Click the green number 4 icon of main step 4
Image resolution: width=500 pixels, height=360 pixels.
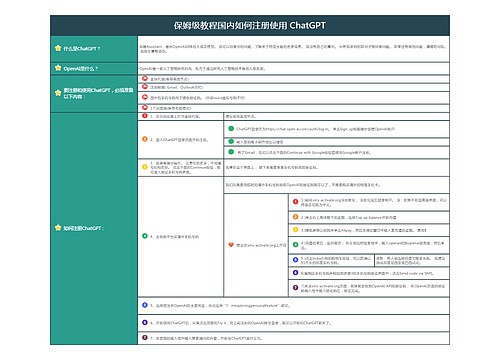(145, 236)
